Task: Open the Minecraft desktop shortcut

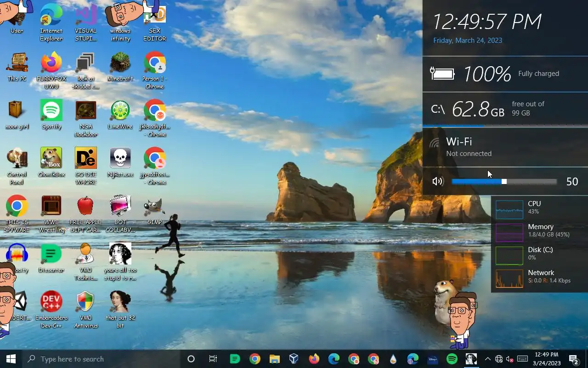Action: 120,67
